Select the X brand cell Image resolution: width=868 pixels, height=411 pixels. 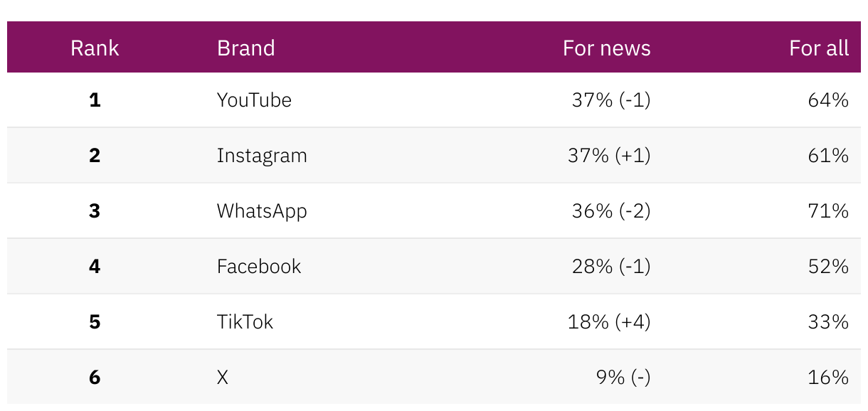[223, 378]
